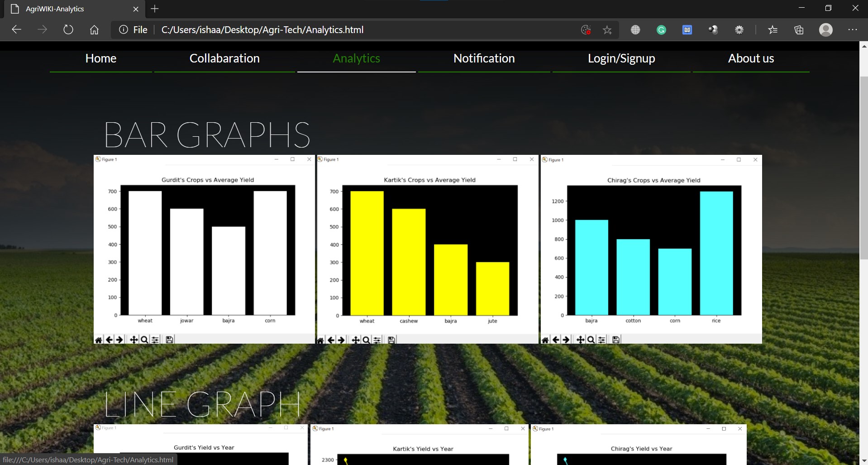Open the Notification page

pos(484,58)
